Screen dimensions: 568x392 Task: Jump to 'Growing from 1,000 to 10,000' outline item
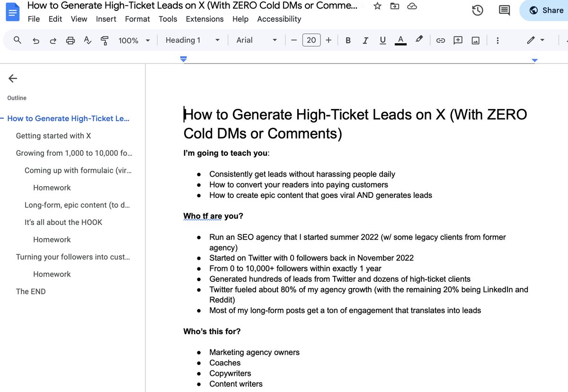(74, 153)
